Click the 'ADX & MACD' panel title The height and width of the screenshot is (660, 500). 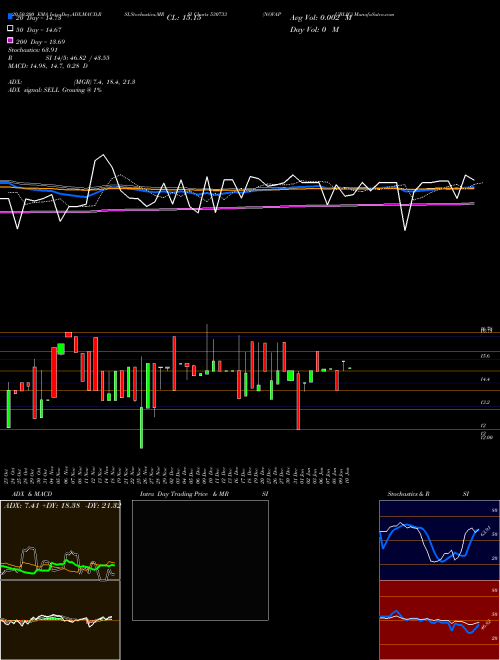pyautogui.click(x=32, y=494)
